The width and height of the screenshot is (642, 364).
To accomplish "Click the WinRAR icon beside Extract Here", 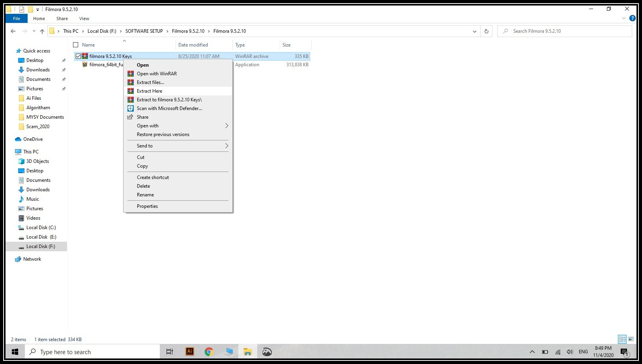I will (x=131, y=91).
